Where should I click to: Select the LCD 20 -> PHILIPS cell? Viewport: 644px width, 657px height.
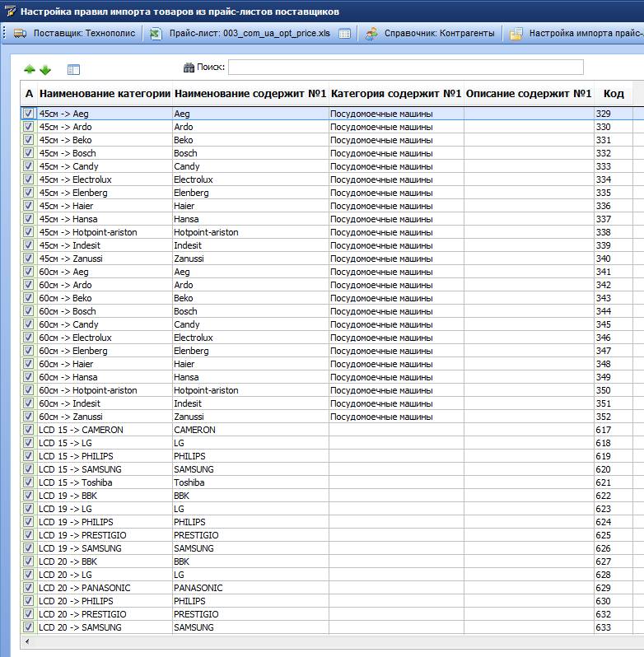105,601
